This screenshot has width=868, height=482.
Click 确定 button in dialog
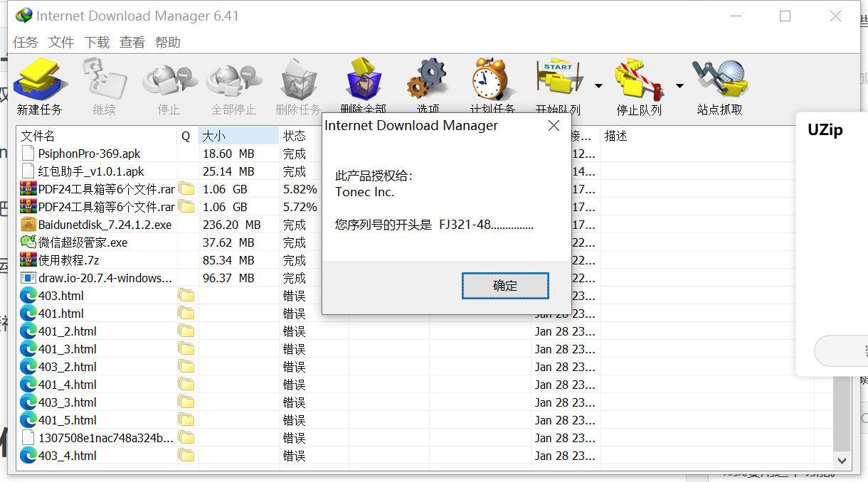(505, 286)
